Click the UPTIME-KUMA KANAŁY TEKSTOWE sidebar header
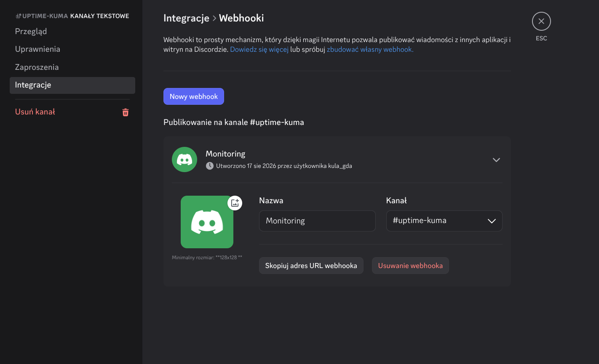This screenshot has height=364, width=599. tap(72, 16)
